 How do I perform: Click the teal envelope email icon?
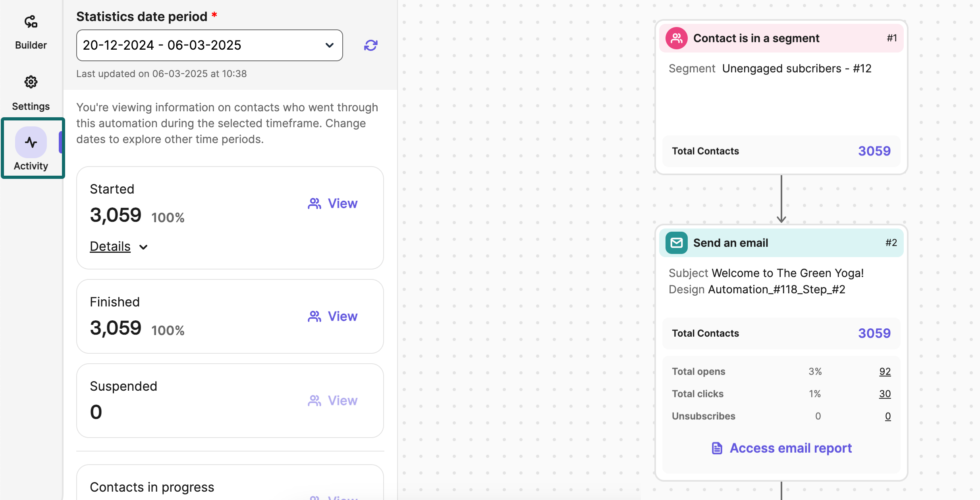coord(677,243)
